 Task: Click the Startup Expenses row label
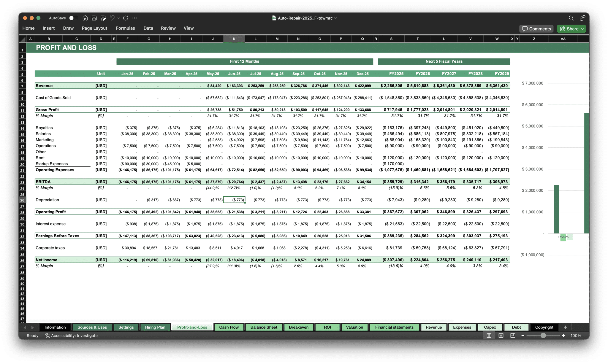(x=52, y=164)
